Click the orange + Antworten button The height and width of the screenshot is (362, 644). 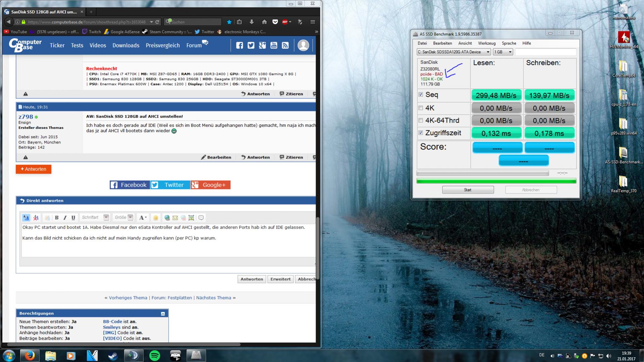33,169
